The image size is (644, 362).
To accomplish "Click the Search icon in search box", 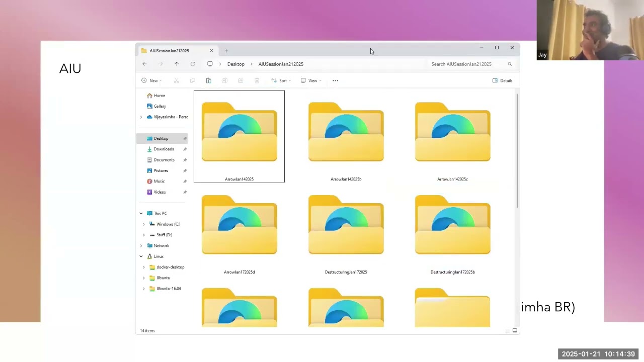I will (x=510, y=64).
